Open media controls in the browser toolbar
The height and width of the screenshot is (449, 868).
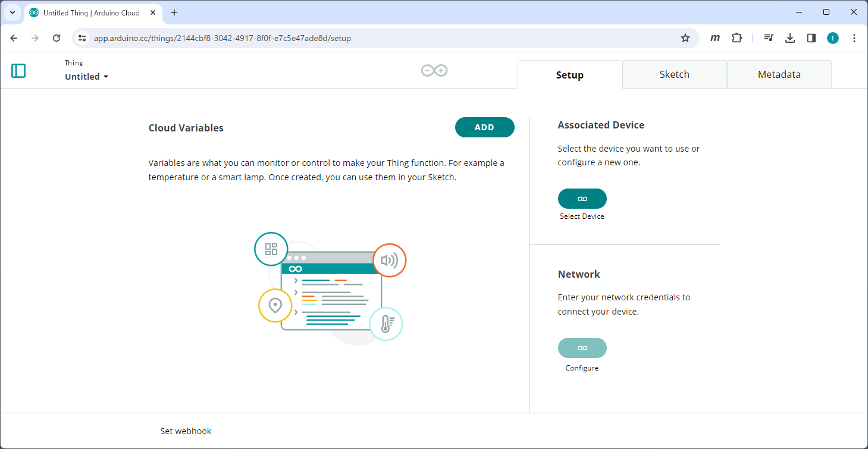(x=768, y=37)
